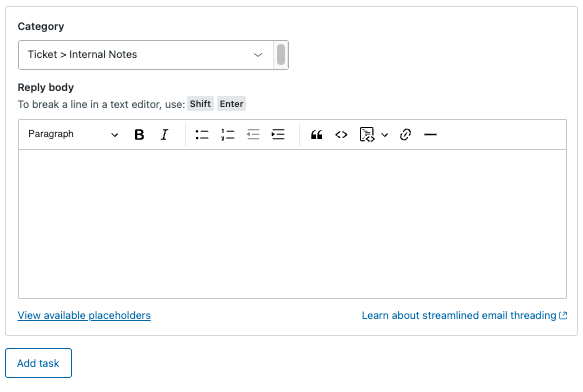Image resolution: width=583 pixels, height=392 pixels.
Task: Open the Paragraph style dropdown
Action: tap(73, 134)
